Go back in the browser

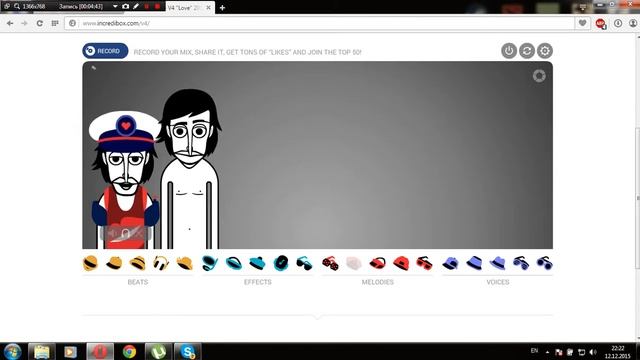10,24
